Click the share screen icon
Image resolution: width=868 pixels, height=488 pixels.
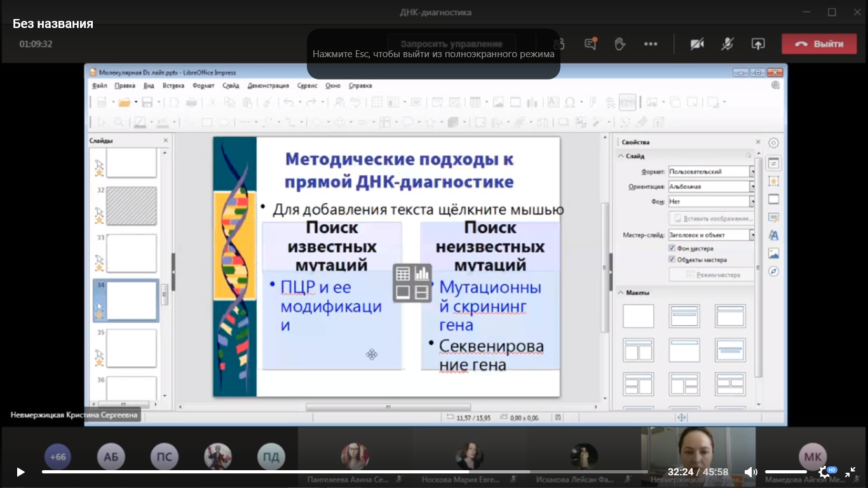(758, 44)
